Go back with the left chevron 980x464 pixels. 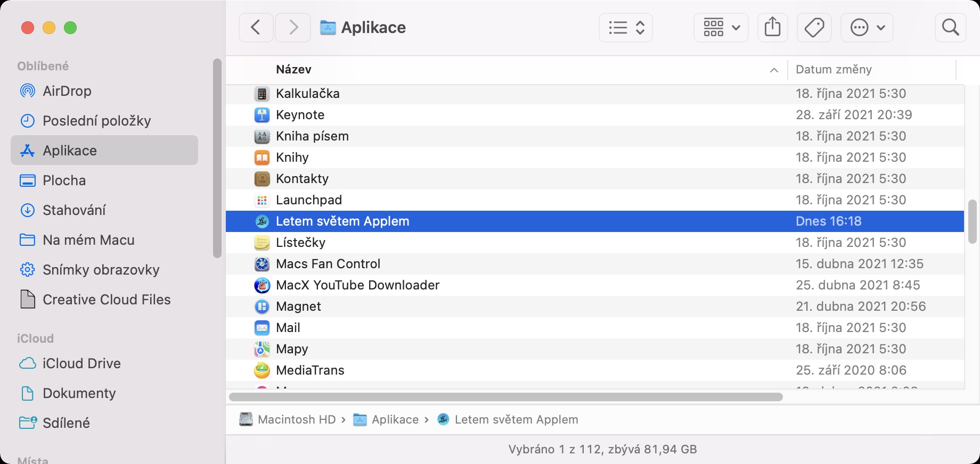tap(256, 27)
